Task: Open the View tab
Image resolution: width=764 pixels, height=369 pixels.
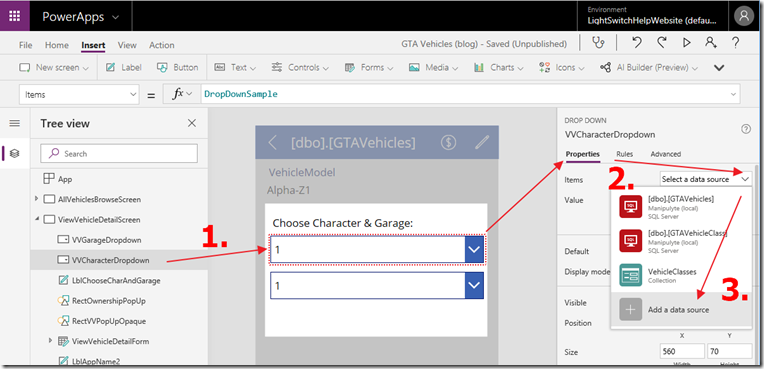Action: [x=127, y=45]
